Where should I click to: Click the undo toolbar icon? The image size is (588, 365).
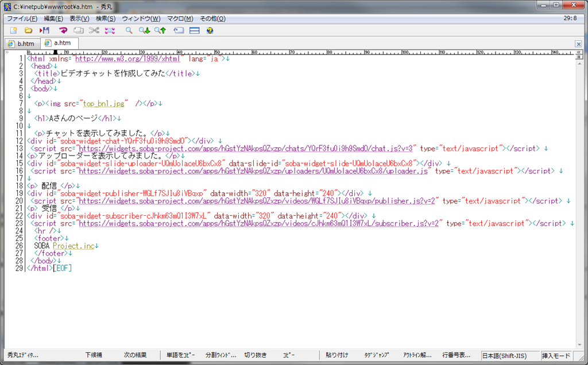[63, 30]
